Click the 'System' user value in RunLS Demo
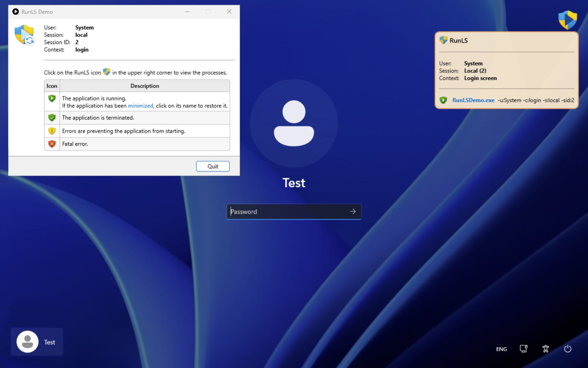This screenshot has height=368, width=588. [x=85, y=28]
